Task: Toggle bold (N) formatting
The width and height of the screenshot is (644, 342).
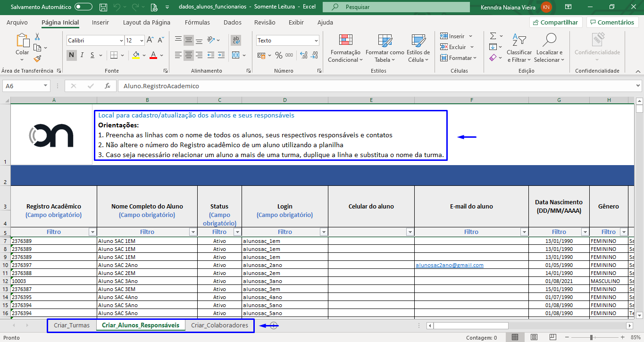Action: point(72,55)
